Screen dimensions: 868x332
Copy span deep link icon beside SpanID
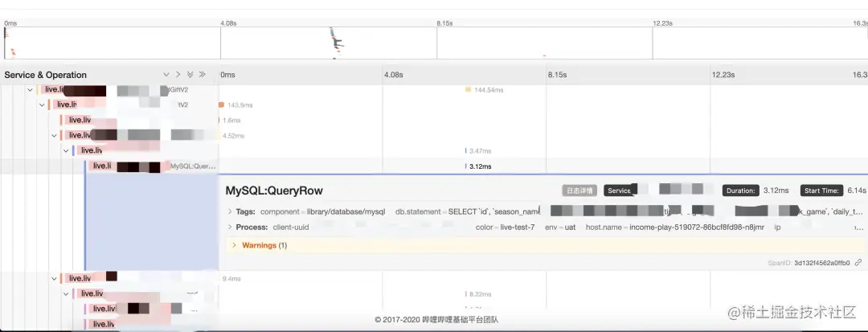tap(858, 263)
